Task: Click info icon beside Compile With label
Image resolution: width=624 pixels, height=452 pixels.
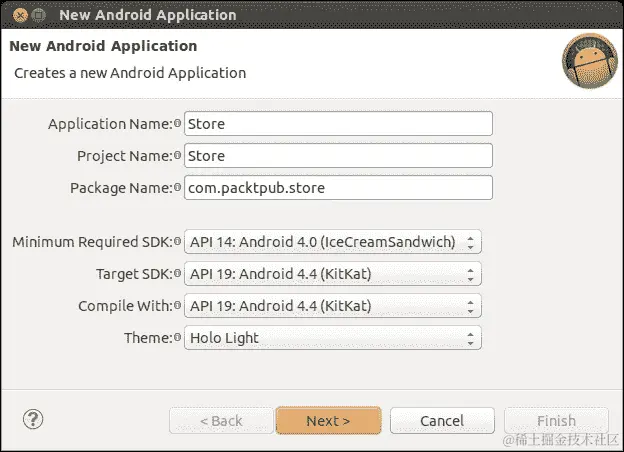Action: tap(177, 305)
